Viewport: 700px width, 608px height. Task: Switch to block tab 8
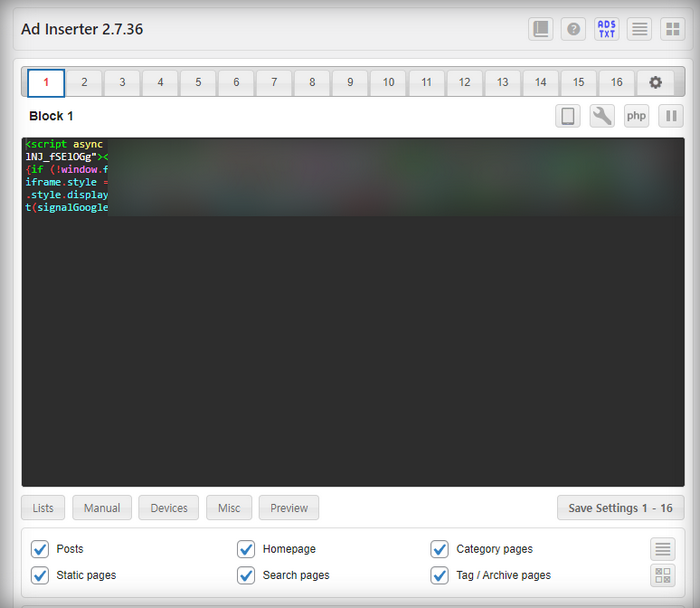[x=312, y=83]
